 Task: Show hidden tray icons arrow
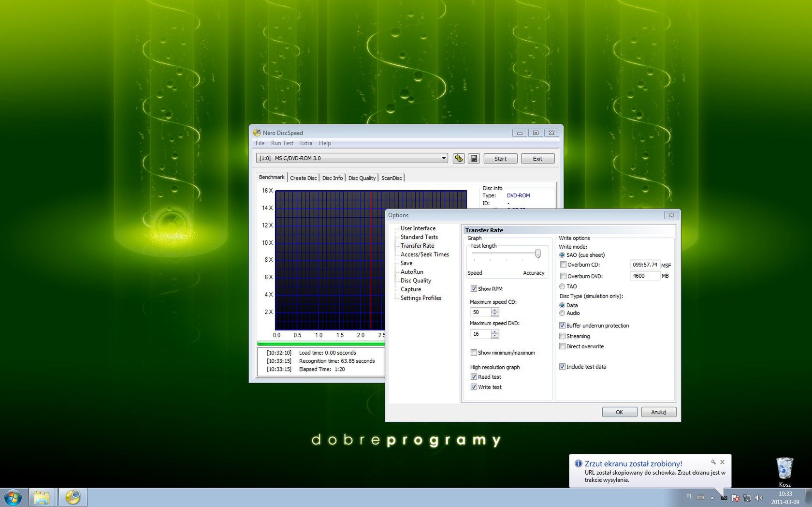tap(712, 497)
